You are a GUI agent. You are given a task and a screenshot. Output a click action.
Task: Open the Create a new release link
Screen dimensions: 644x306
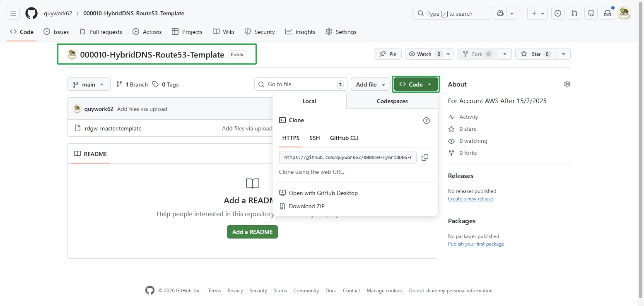coord(470,198)
